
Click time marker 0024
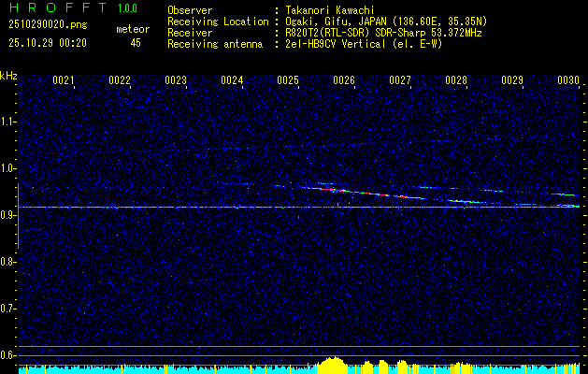[232, 80]
